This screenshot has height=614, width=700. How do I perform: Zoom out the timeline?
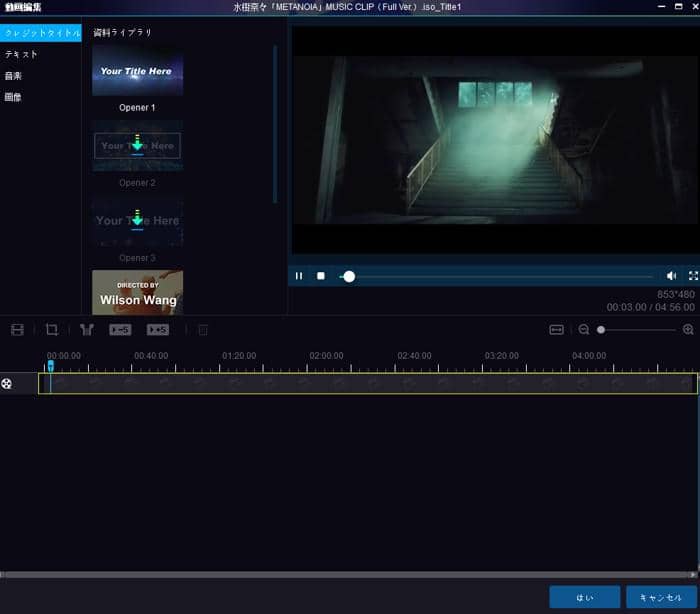coord(584,329)
